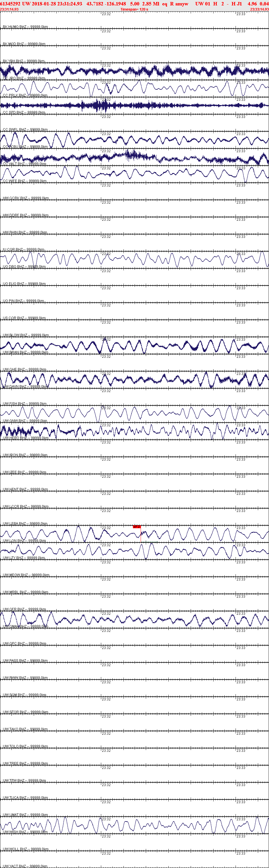The image size is (269, 868).
Task: Select the CC STD BHZ station label
Action: [24, 112]
